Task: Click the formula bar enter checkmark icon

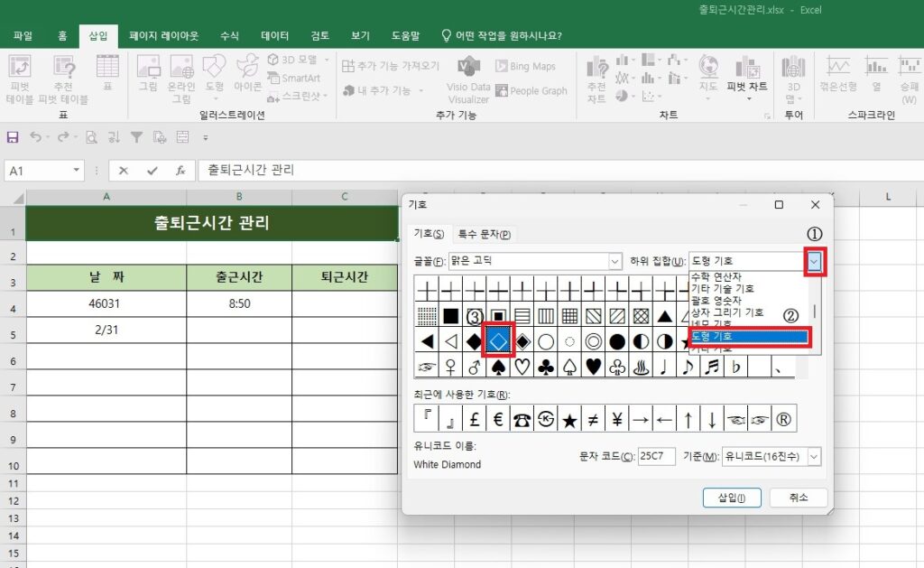Action: 152,171
